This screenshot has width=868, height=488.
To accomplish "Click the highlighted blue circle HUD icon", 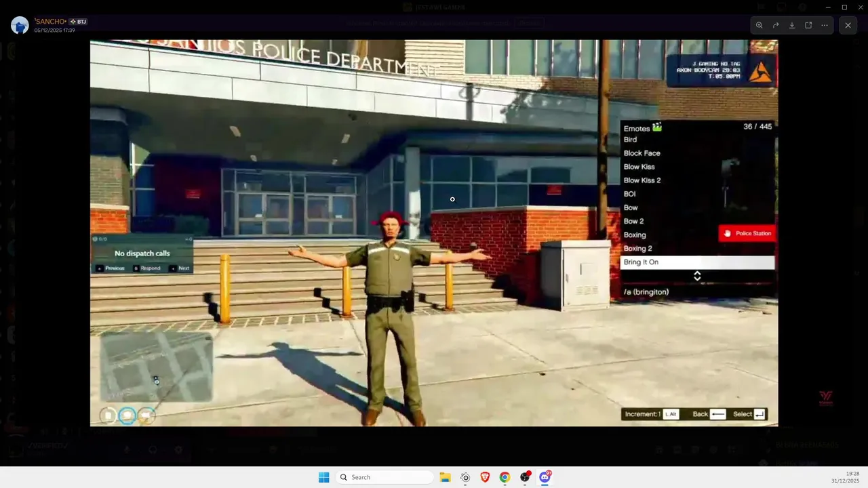I will (x=127, y=415).
